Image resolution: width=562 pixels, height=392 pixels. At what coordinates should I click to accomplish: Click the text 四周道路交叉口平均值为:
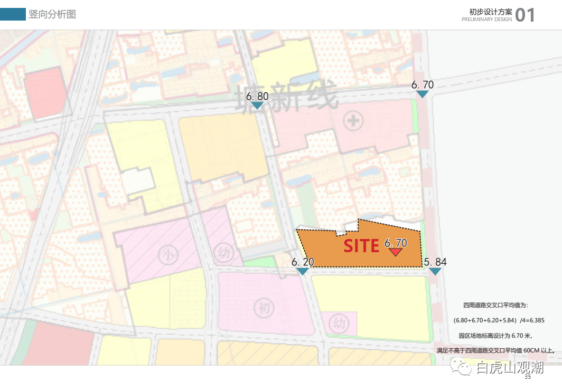pos(495,305)
